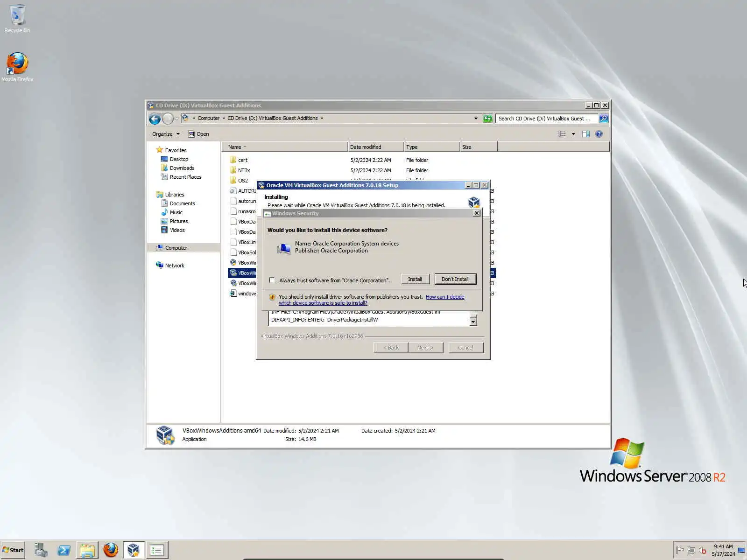
Task: Click the network tray icon
Action: pyautogui.click(x=691, y=550)
